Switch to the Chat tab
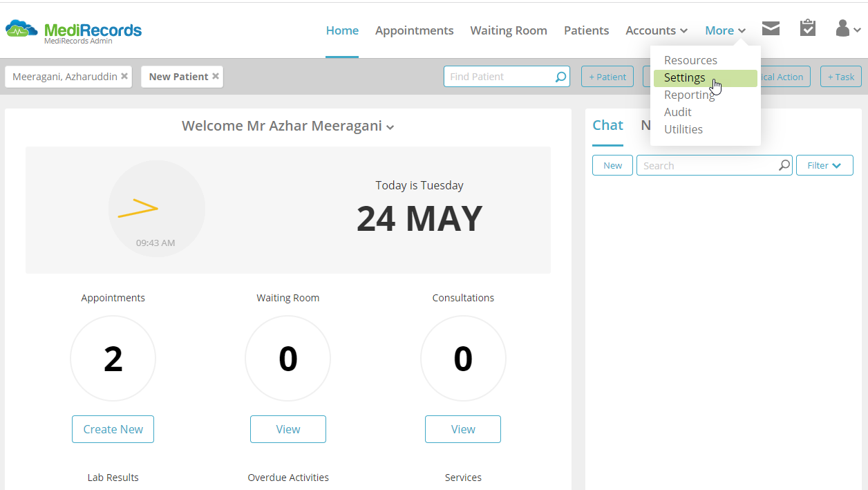868x490 pixels. tap(608, 126)
